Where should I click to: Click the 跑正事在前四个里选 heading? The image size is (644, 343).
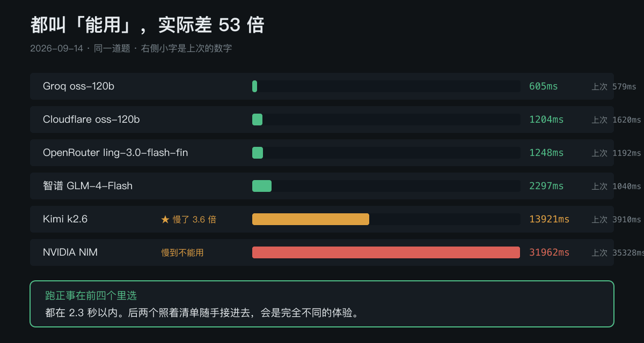[91, 295]
